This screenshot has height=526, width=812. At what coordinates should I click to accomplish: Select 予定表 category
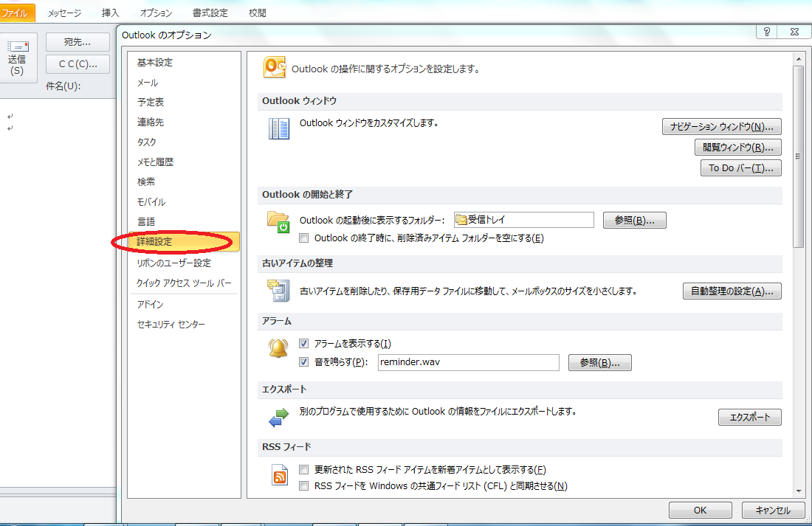pyautogui.click(x=184, y=102)
